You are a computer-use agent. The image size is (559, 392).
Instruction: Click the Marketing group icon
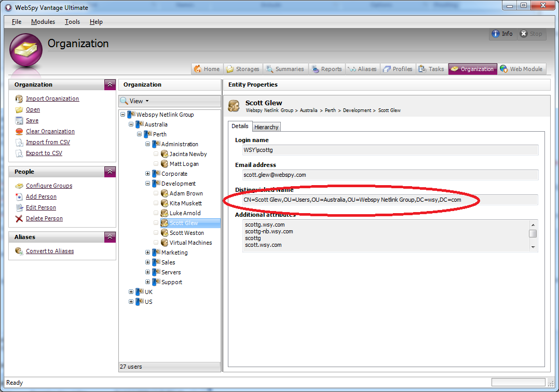[x=156, y=253]
